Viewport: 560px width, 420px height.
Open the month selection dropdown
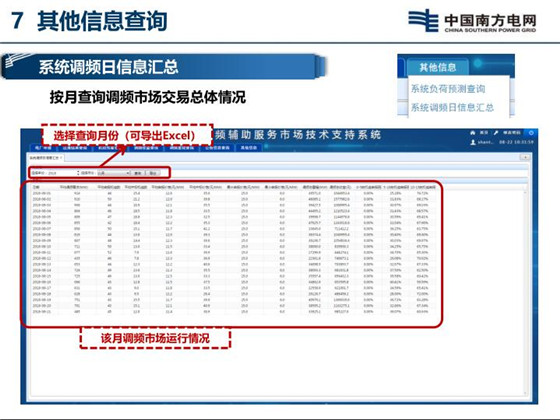click(x=113, y=173)
